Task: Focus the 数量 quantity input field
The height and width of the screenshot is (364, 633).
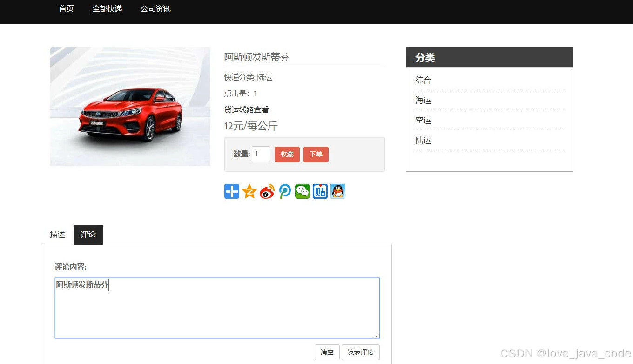Action: [x=261, y=155]
